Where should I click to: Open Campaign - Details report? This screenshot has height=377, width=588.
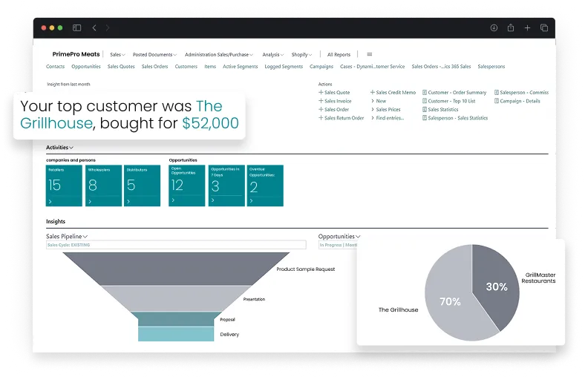click(x=517, y=101)
